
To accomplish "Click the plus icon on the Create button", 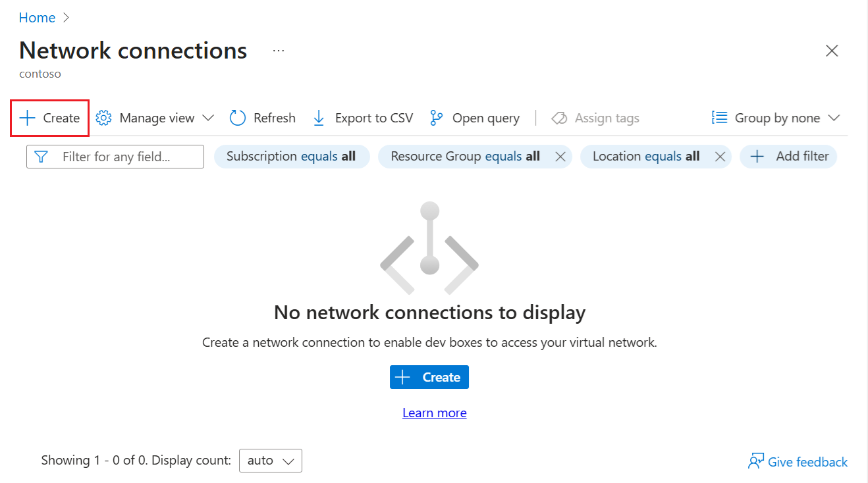I will 26,118.
